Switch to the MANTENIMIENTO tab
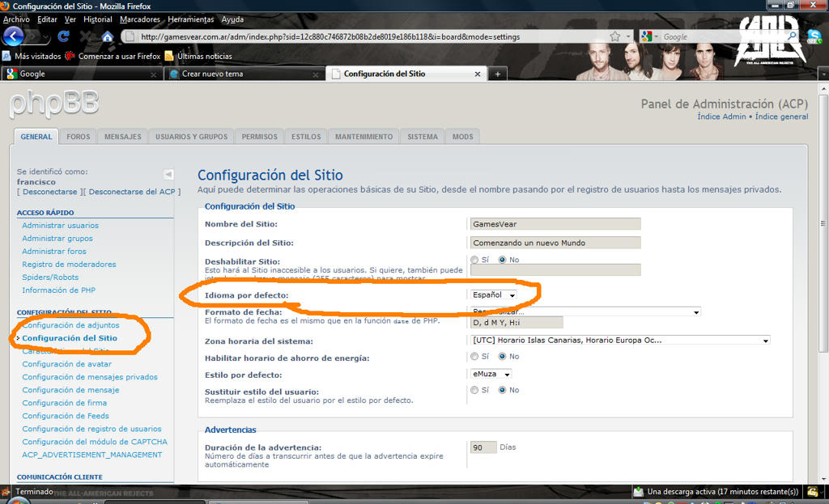The width and height of the screenshot is (829, 504). click(x=363, y=137)
